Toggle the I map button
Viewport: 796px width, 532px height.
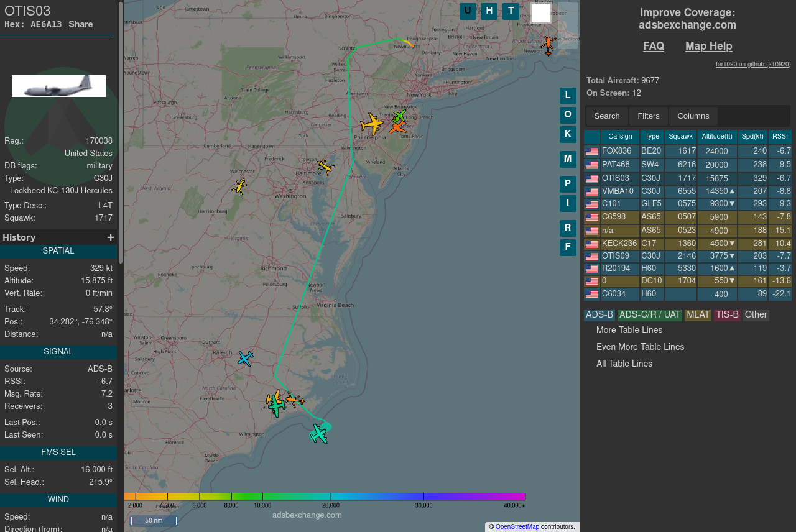click(568, 203)
